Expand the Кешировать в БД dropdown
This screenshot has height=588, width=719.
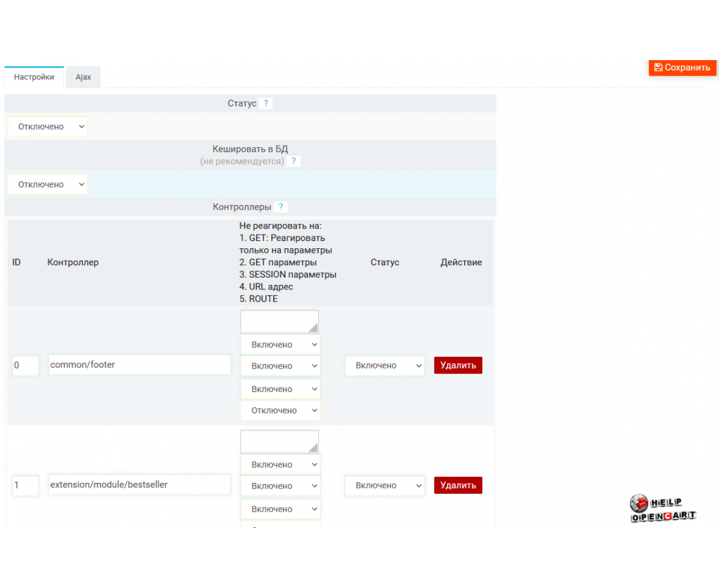click(x=48, y=185)
